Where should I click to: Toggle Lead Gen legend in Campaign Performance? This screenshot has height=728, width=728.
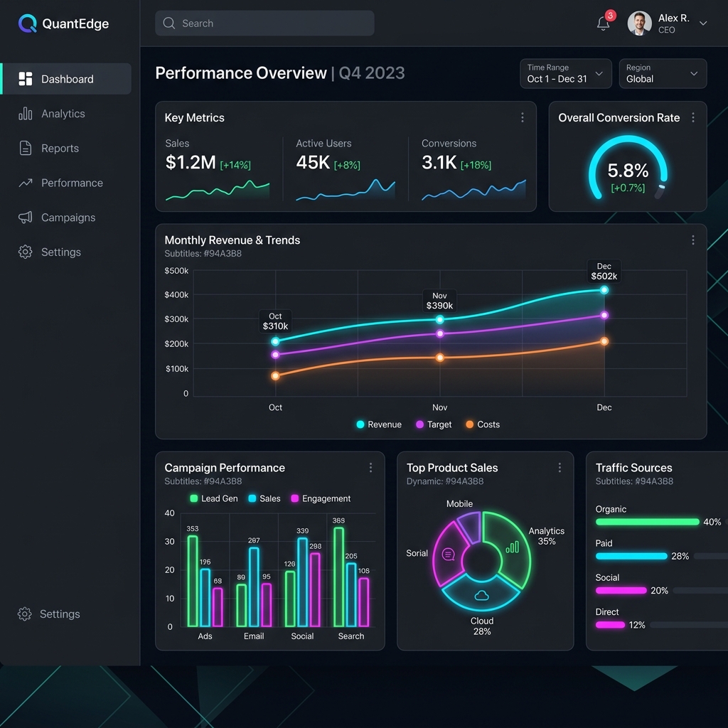pyautogui.click(x=214, y=498)
